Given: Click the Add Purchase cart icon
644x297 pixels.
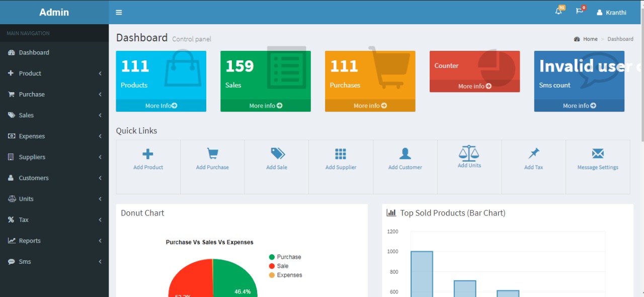Looking at the screenshot, I should pyautogui.click(x=212, y=154).
